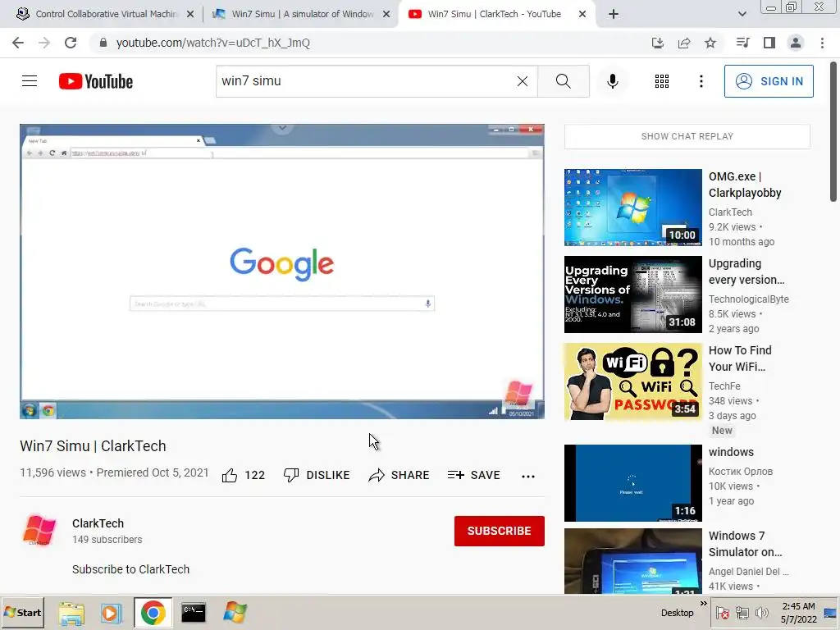The height and width of the screenshot is (630, 840).
Task: Install app icon in address bar
Action: [x=657, y=43]
